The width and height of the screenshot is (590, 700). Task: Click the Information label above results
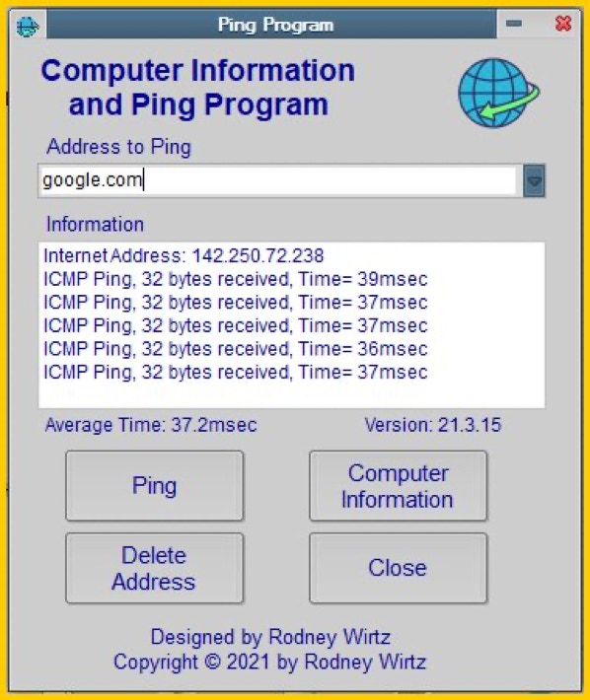click(x=95, y=224)
